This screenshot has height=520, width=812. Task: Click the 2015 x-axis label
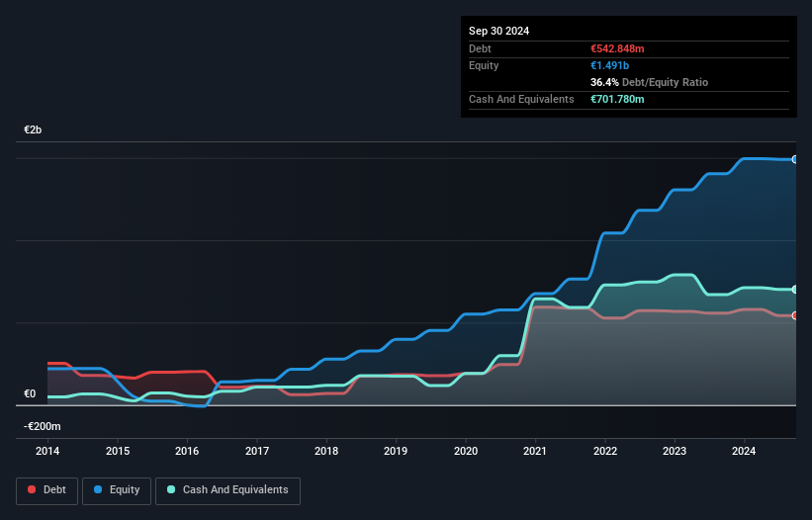118,451
